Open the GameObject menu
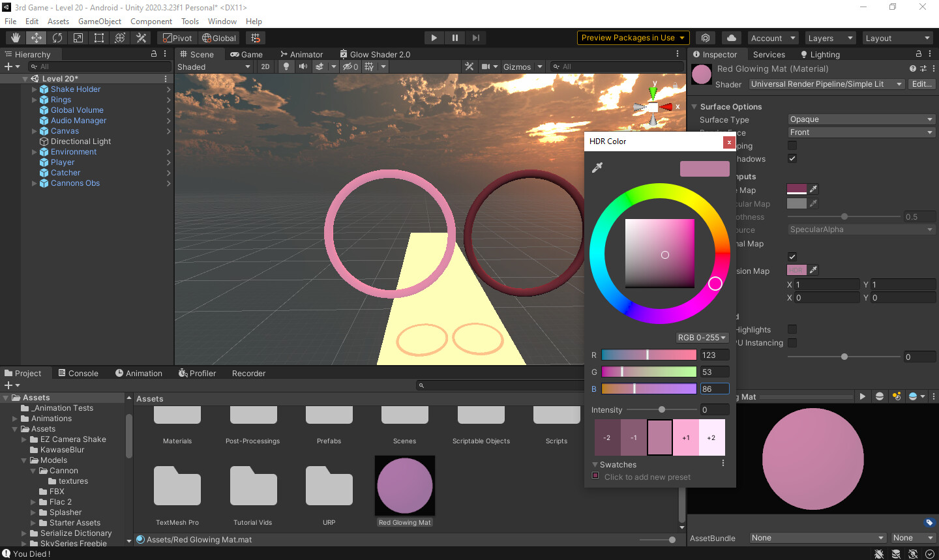The width and height of the screenshot is (939, 560). click(99, 21)
